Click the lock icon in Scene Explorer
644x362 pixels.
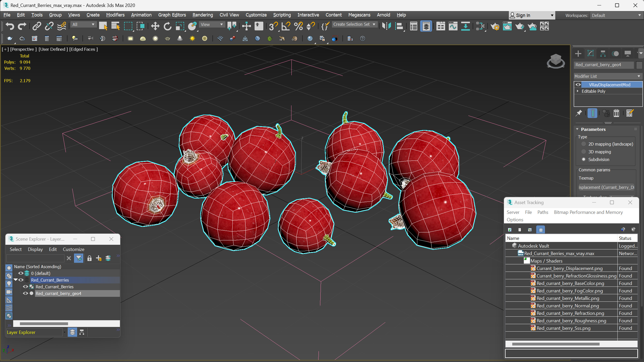click(x=89, y=258)
